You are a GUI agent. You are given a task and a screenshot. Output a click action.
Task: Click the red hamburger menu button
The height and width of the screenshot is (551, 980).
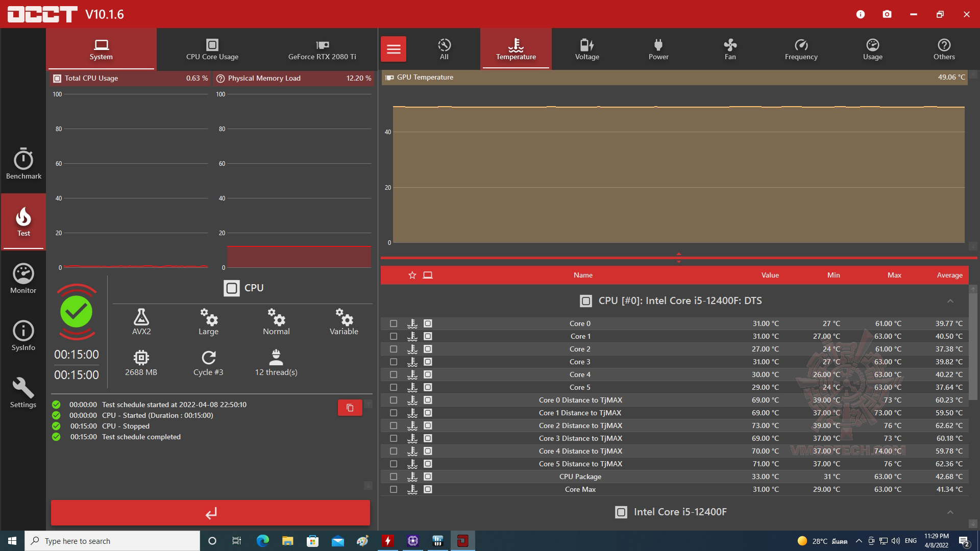tap(394, 49)
